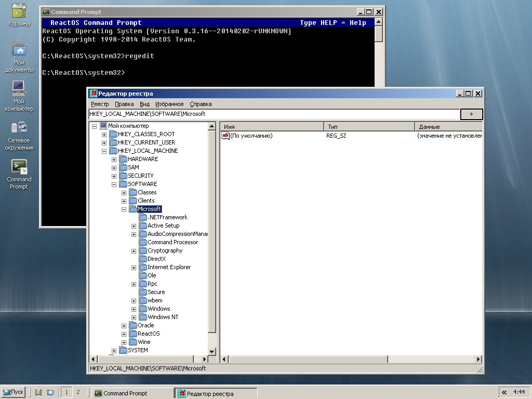Click the second quick launch icon in taskbar
This screenshot has height=399, width=532.
(x=50, y=393)
